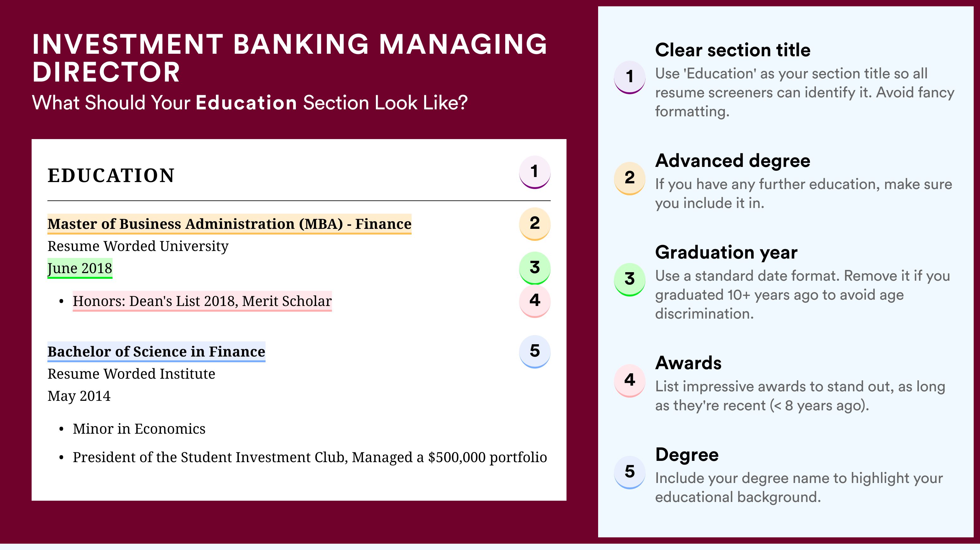Select the Minor in Economics bullet
Viewport: 980px width, 550px height.
coord(139,429)
